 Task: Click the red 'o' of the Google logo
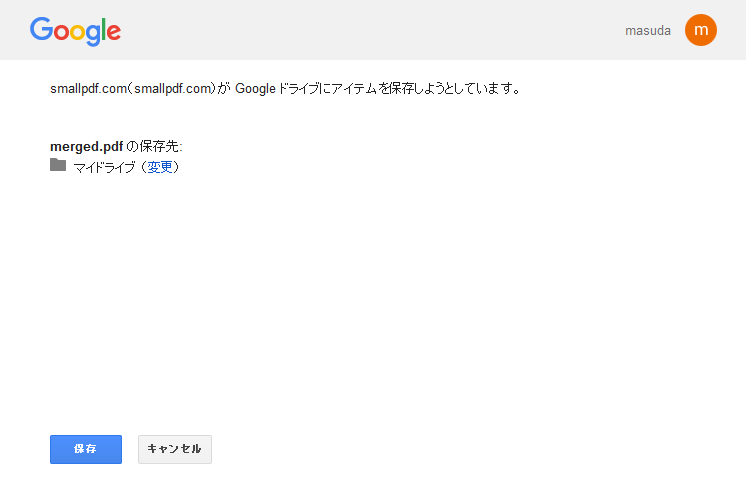[x=61, y=32]
